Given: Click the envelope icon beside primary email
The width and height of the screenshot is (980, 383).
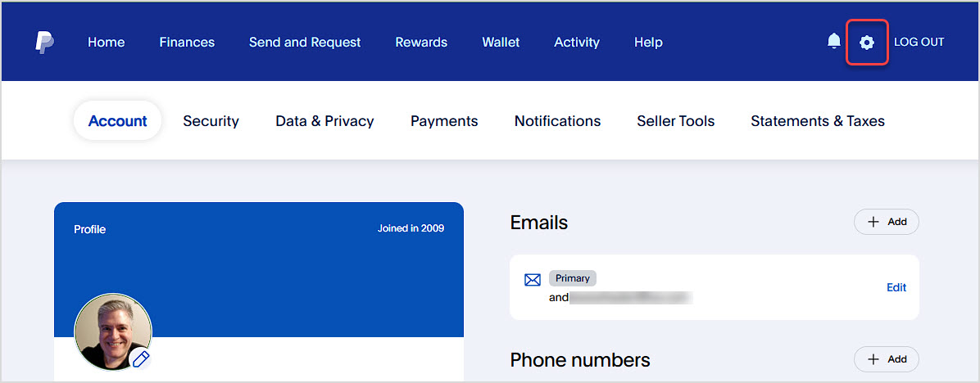Looking at the screenshot, I should [532, 280].
